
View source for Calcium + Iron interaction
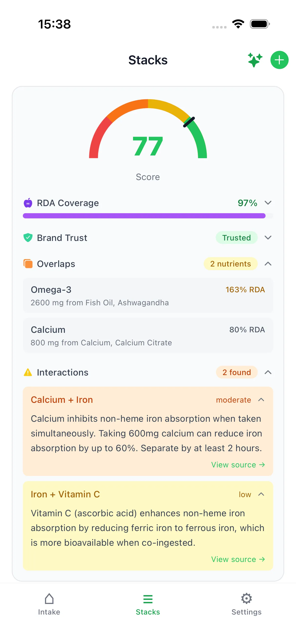click(238, 464)
